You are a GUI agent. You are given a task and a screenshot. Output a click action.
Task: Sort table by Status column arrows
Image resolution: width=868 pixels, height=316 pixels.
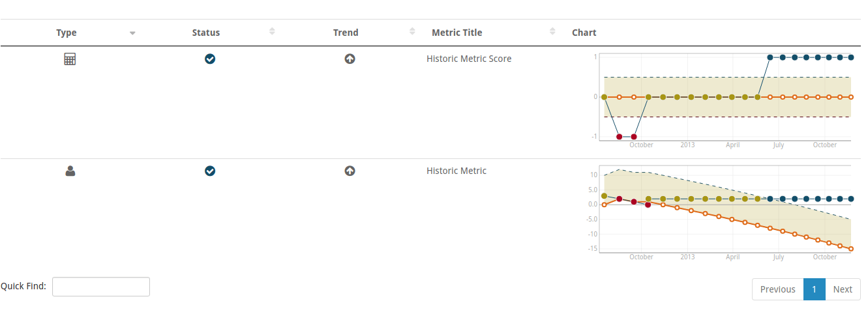pos(273,32)
